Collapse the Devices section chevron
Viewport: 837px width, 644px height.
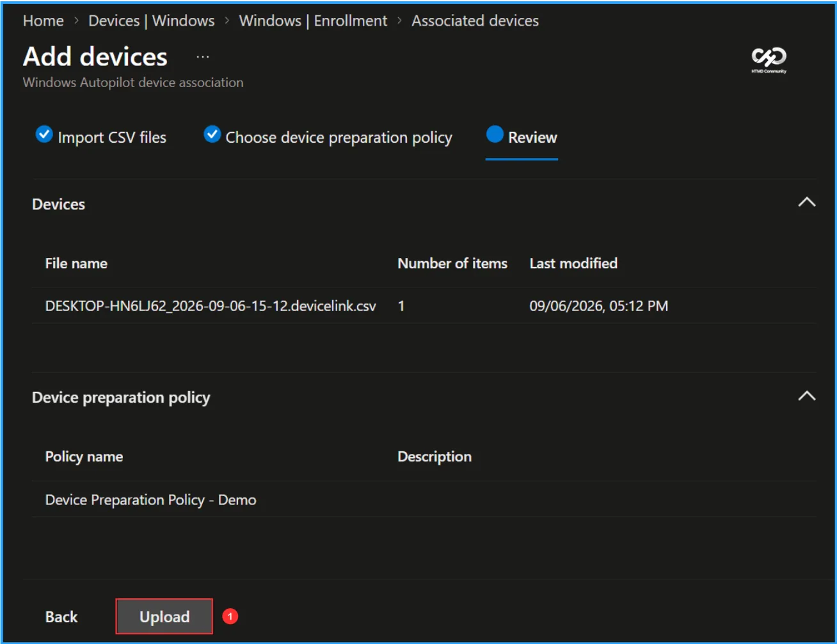pos(807,202)
